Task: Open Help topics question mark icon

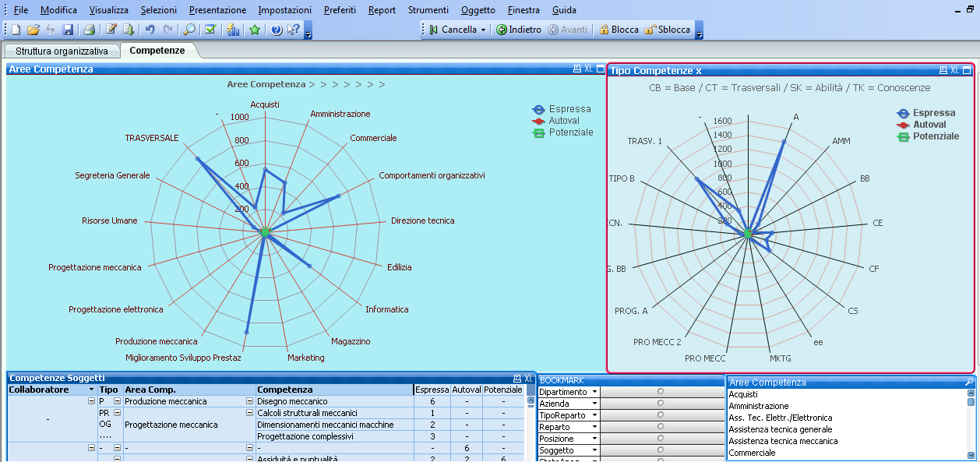Action: point(276,30)
